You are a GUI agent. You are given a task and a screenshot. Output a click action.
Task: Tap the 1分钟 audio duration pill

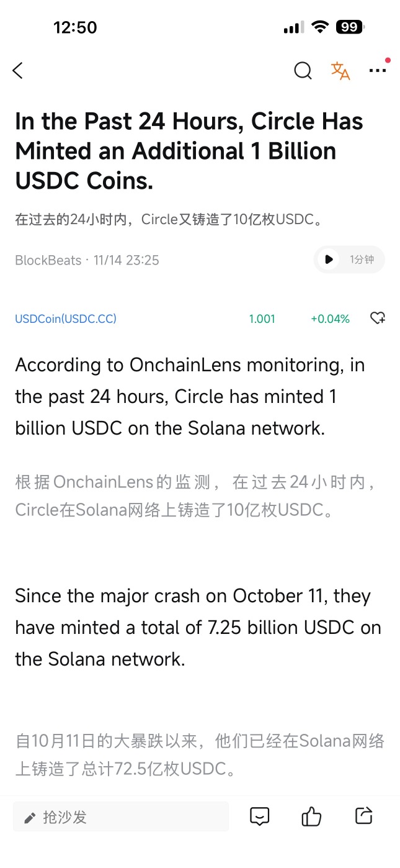click(361, 260)
